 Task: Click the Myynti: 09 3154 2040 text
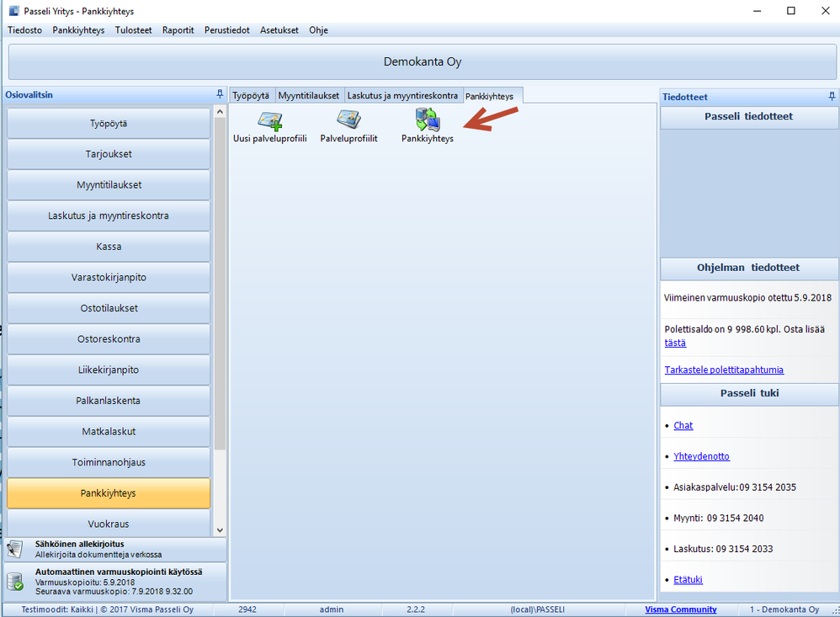pos(719,518)
